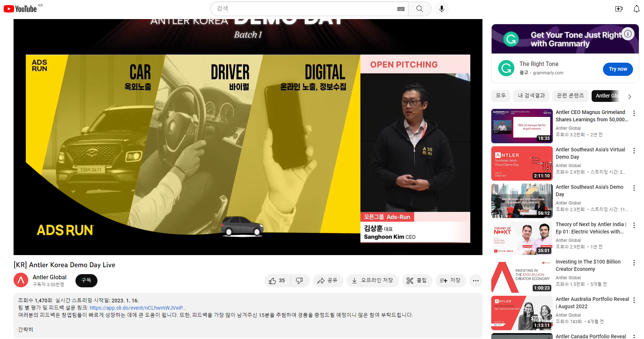
Task: Open notifications bell
Action: click(637, 9)
